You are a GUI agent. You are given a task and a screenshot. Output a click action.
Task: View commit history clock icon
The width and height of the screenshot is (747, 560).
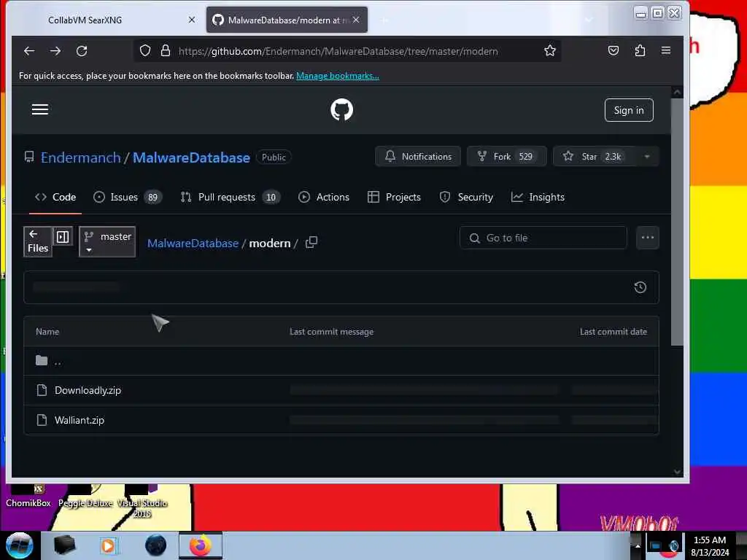[x=640, y=287]
